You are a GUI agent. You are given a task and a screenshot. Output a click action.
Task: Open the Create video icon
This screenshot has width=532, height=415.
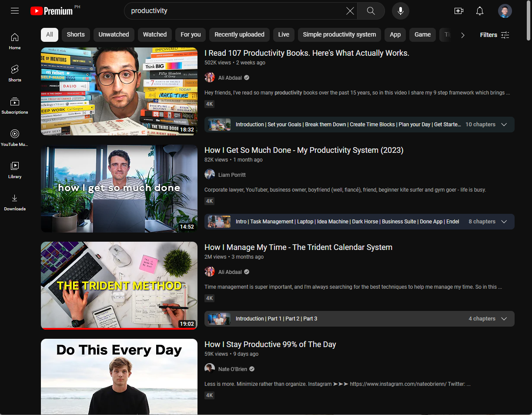(x=458, y=11)
